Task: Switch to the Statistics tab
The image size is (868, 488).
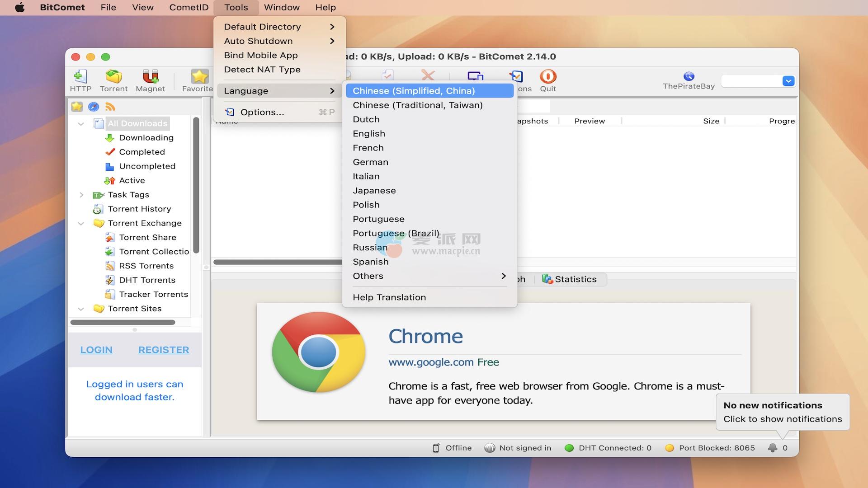Action: [x=570, y=279]
